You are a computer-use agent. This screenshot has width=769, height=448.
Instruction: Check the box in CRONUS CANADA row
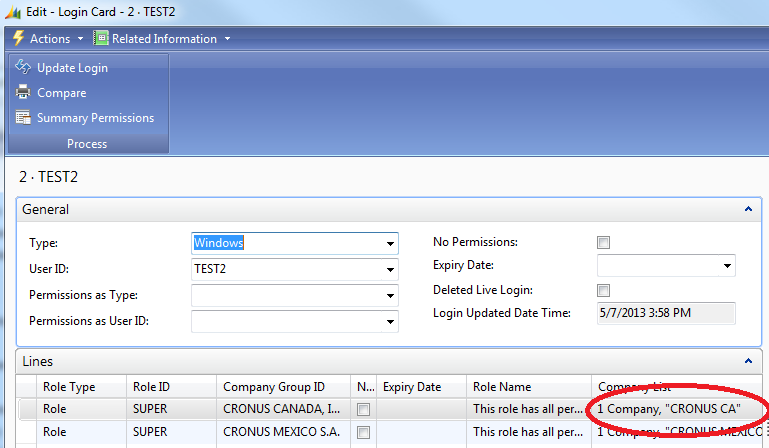click(x=363, y=409)
